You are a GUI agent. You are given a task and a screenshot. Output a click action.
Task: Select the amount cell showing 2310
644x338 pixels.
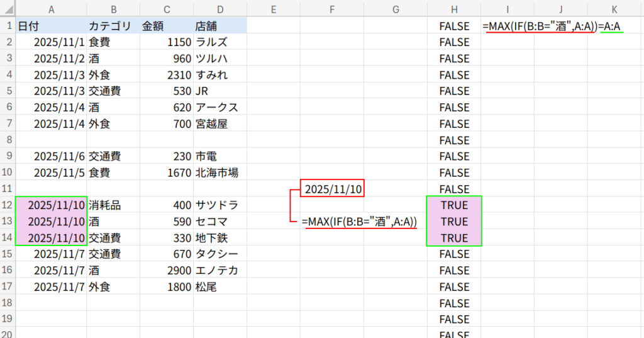tap(166, 75)
